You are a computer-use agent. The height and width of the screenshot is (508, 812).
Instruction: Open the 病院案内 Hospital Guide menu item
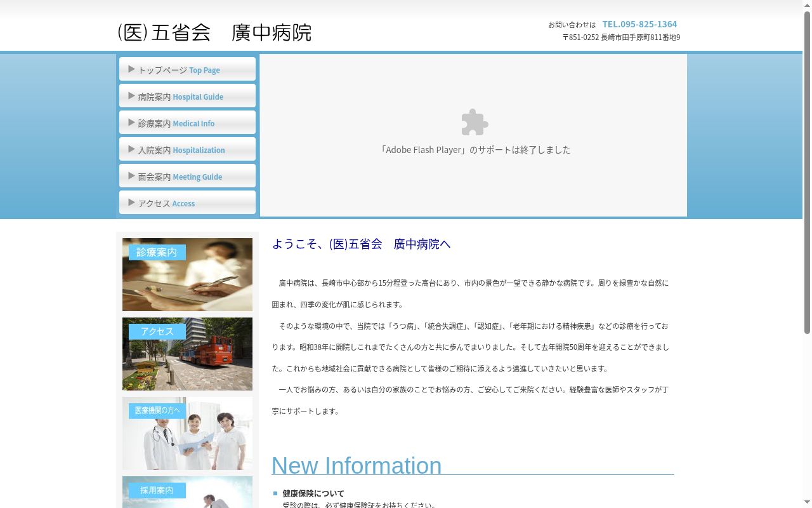click(187, 96)
